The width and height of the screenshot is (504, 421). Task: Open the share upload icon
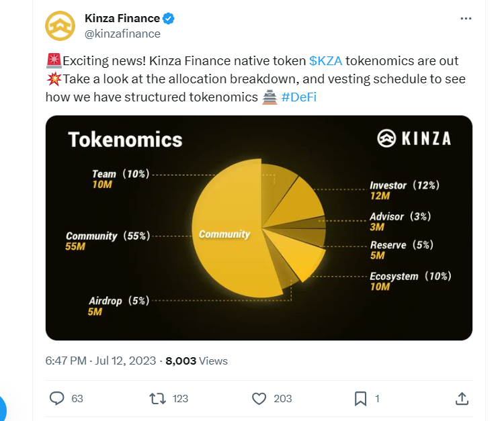[462, 399]
